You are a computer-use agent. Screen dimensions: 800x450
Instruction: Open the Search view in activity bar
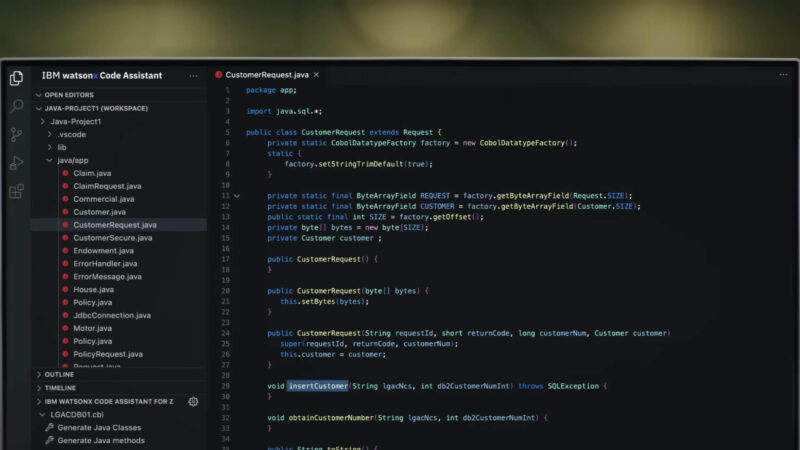point(17,106)
